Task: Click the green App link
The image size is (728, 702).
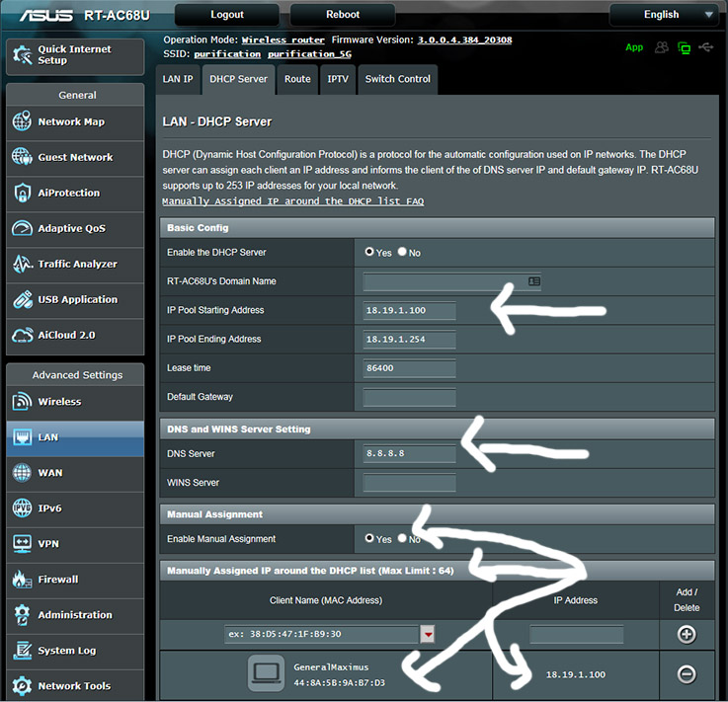Action: click(634, 47)
